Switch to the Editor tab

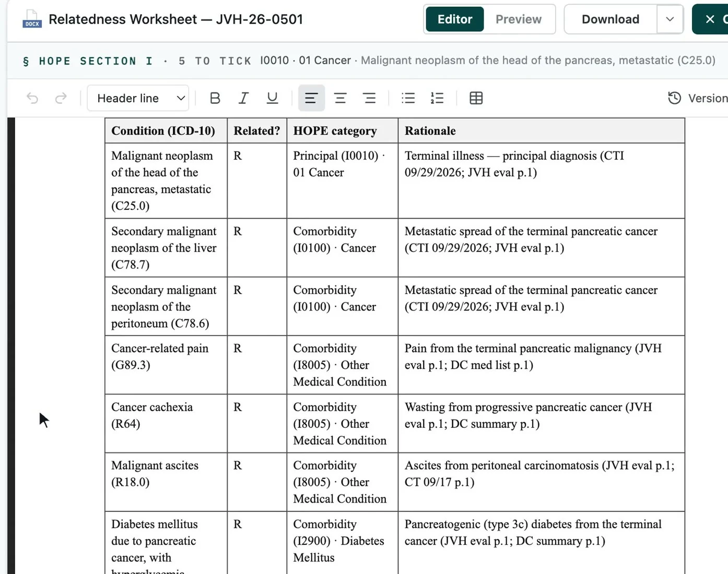click(x=455, y=19)
